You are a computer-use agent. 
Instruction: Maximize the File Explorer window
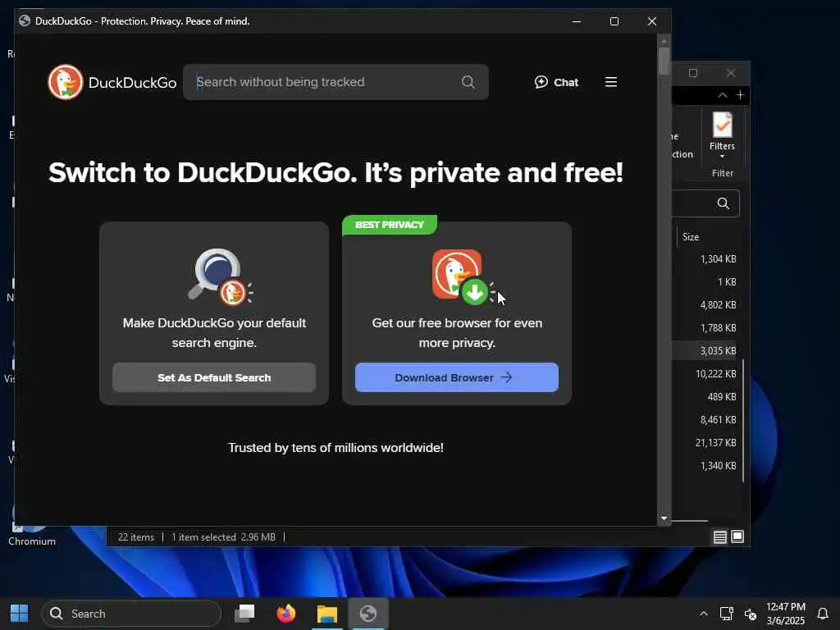(692, 73)
